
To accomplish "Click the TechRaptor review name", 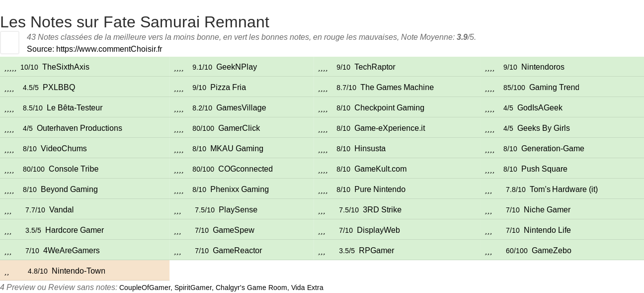I will (375, 67).
